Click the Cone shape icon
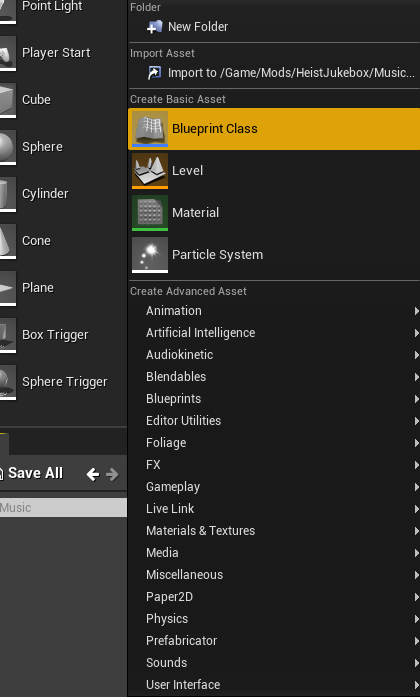 pos(8,241)
